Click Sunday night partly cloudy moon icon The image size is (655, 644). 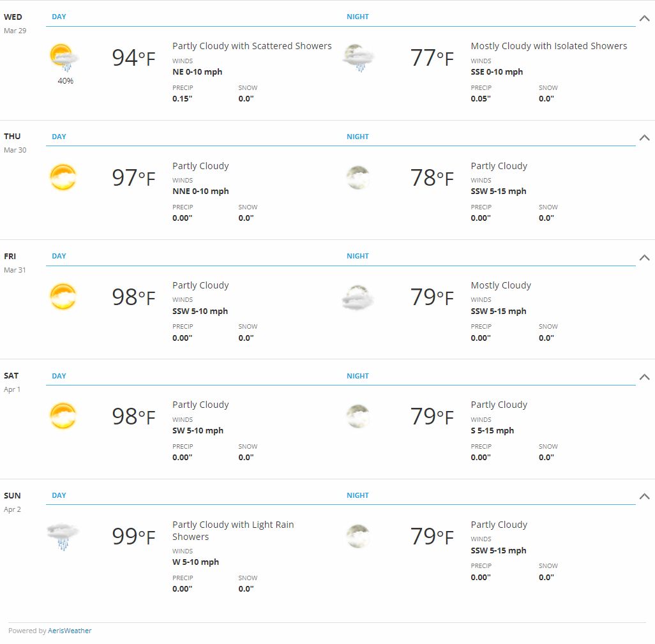point(358,536)
